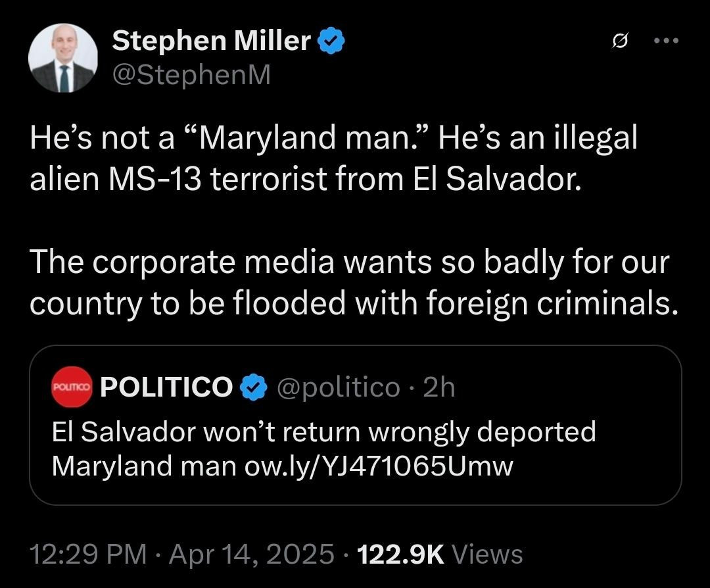The height and width of the screenshot is (588, 710).
Task: Open the Stephen Miller display name
Action: (212, 41)
